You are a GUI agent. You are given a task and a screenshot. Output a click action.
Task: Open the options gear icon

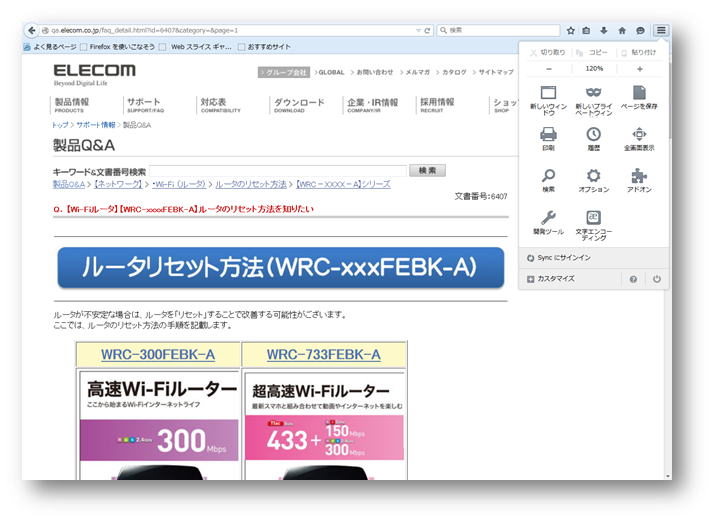click(x=593, y=180)
